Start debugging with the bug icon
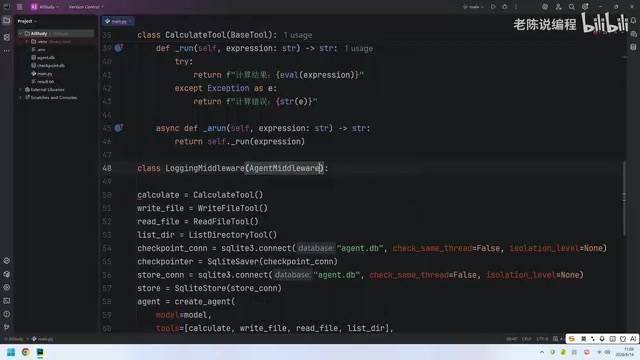The image size is (640, 360). 504,7
